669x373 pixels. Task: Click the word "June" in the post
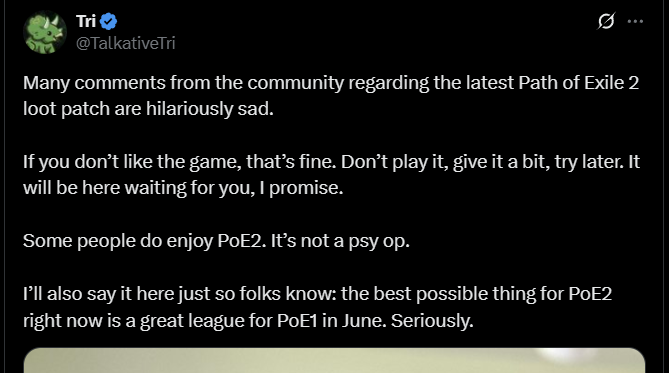(x=364, y=321)
